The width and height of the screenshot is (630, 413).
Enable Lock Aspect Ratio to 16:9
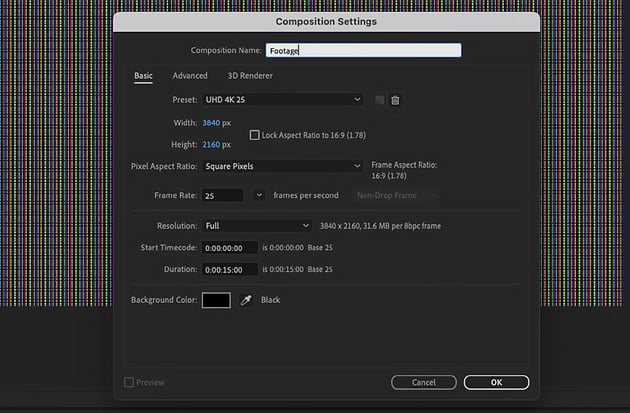pos(254,135)
